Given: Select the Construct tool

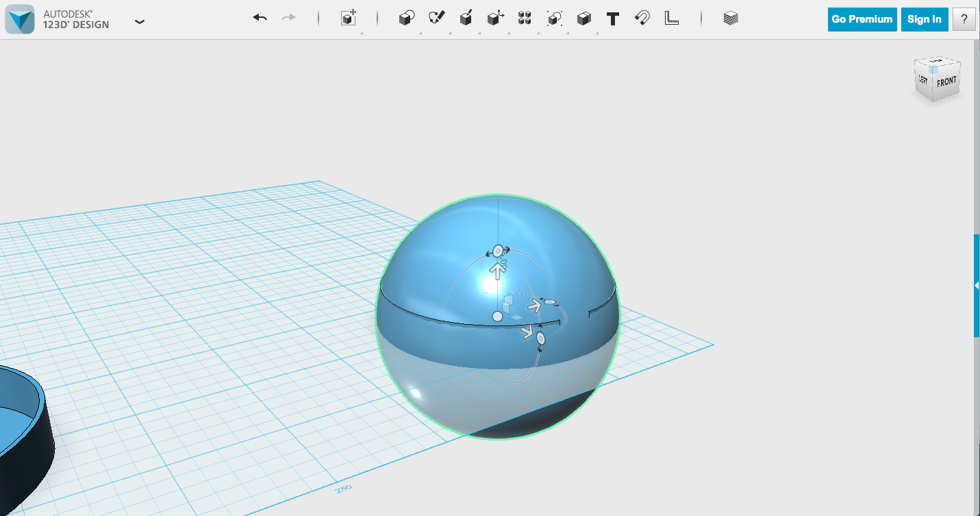Looking at the screenshot, I should (466, 19).
